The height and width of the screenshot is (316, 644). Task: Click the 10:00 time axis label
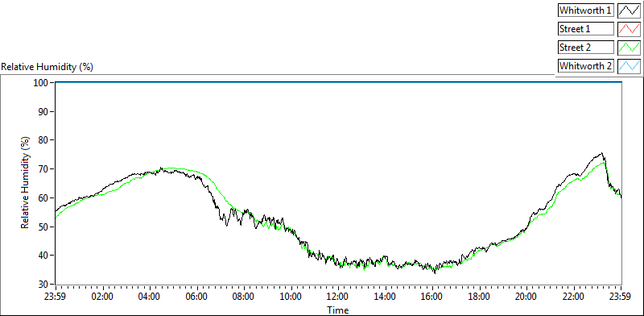click(x=291, y=297)
